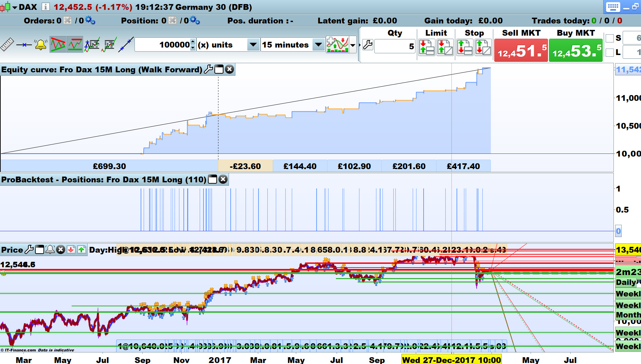Viewport: 641px width, 364px height.
Task: Select the -£23.60 walk forward period
Action: pos(245,166)
